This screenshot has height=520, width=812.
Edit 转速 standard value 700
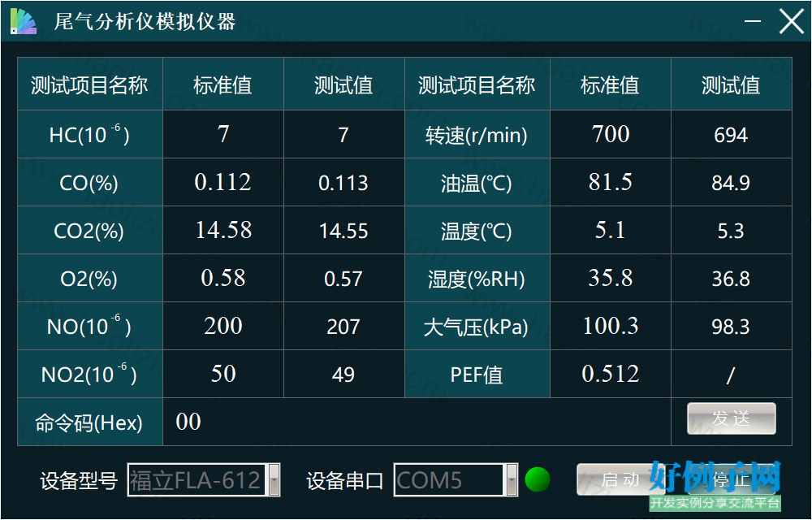[611, 134]
